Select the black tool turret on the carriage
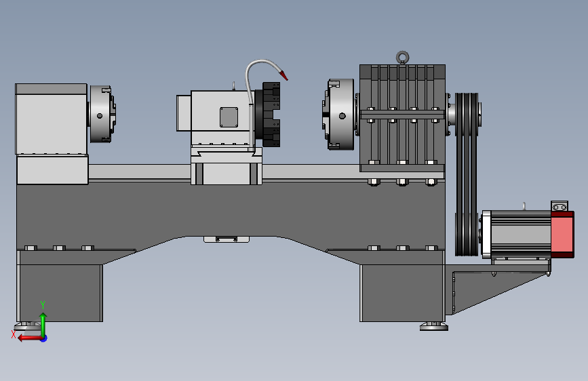Image resolution: width=588 pixels, height=381 pixels. (x=271, y=115)
